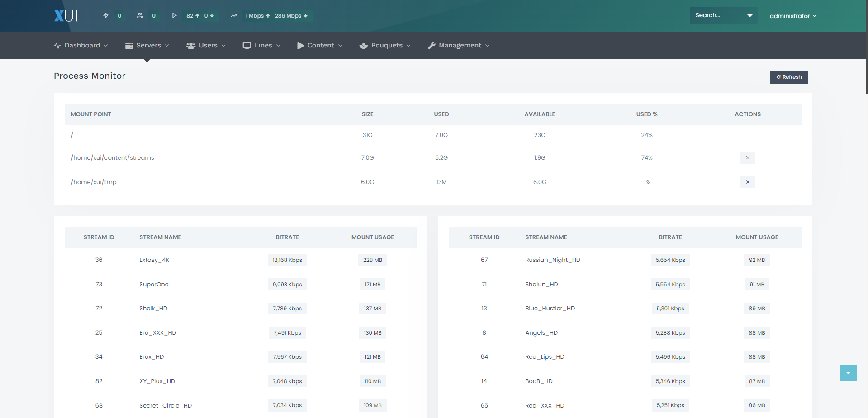Click the teal scroll-down arrow button
The height and width of the screenshot is (418, 868).
coord(848,373)
